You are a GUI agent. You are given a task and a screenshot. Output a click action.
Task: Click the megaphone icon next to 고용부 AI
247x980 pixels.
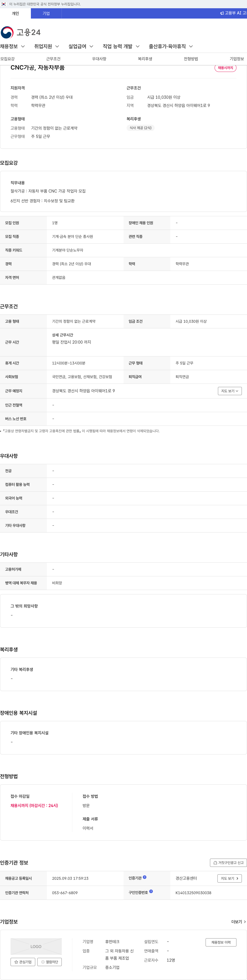(222, 13)
